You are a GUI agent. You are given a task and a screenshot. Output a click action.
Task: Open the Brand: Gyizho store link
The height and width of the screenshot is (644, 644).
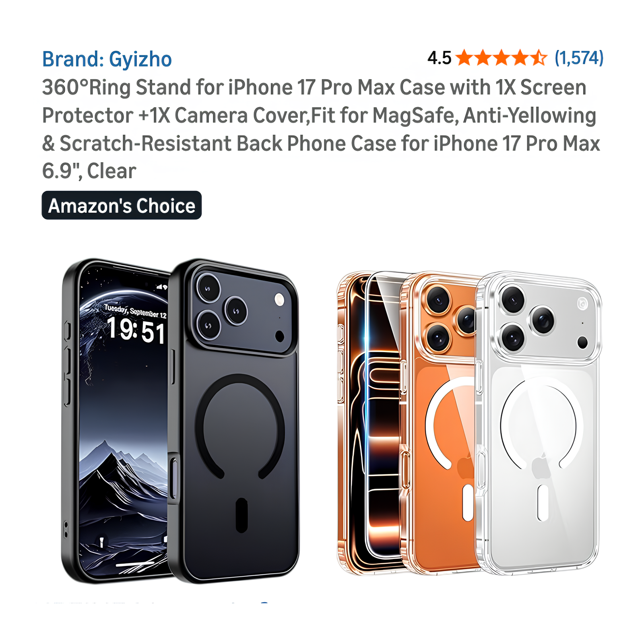[107, 60]
